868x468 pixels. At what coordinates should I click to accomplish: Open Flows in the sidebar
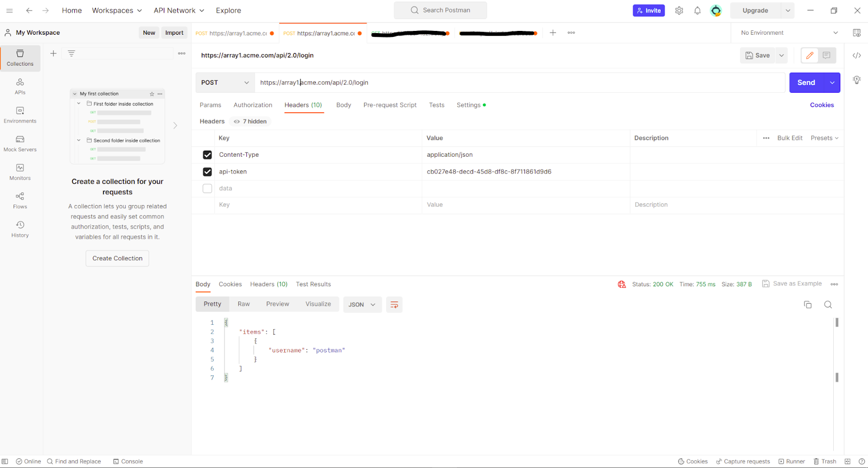[x=20, y=201]
